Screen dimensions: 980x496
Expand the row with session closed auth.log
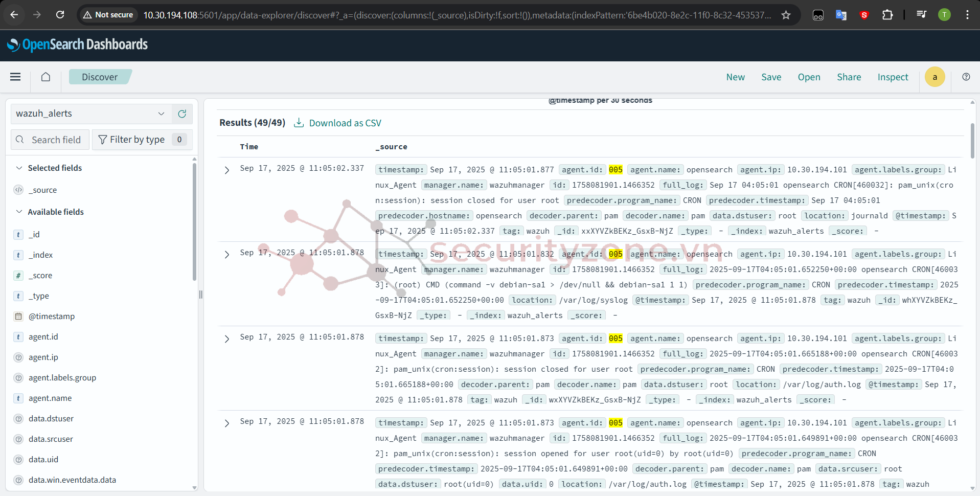coord(227,339)
